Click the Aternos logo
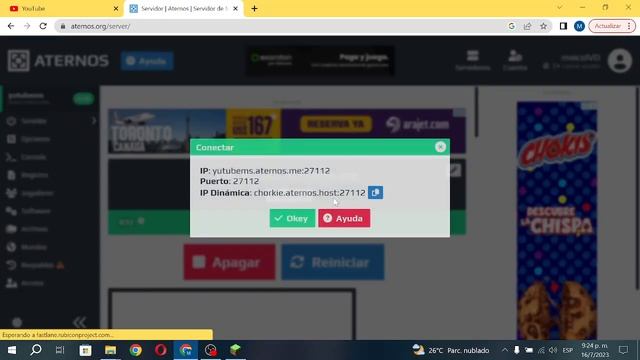Viewport: 640px width, 360px height. [x=58, y=61]
